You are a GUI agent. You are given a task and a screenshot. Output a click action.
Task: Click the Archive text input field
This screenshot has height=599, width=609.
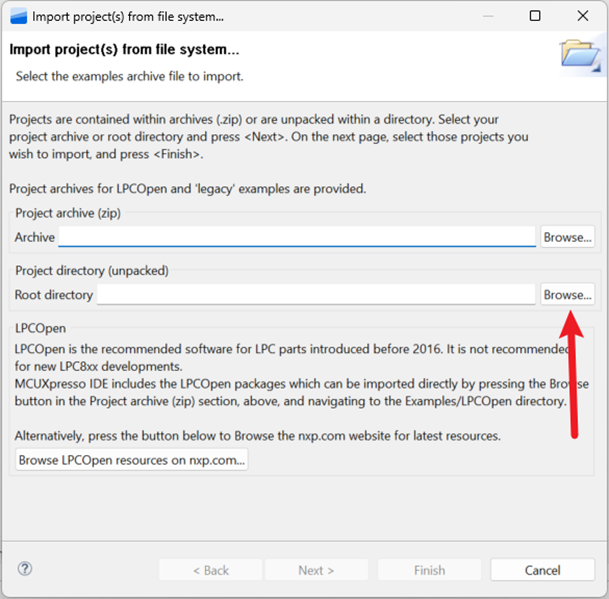coord(297,237)
